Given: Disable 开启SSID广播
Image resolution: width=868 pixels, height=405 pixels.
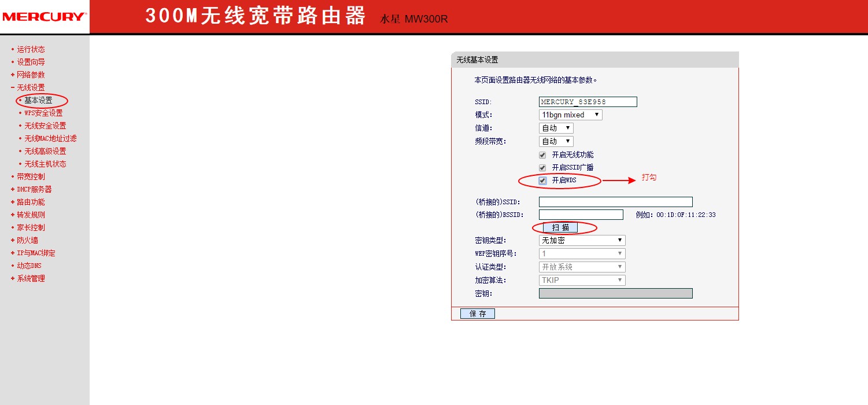Looking at the screenshot, I should tap(542, 167).
